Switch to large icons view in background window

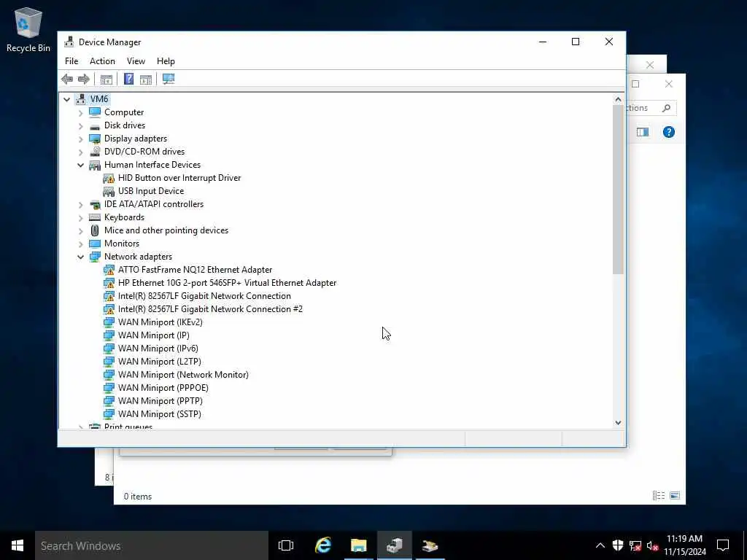pos(675,496)
